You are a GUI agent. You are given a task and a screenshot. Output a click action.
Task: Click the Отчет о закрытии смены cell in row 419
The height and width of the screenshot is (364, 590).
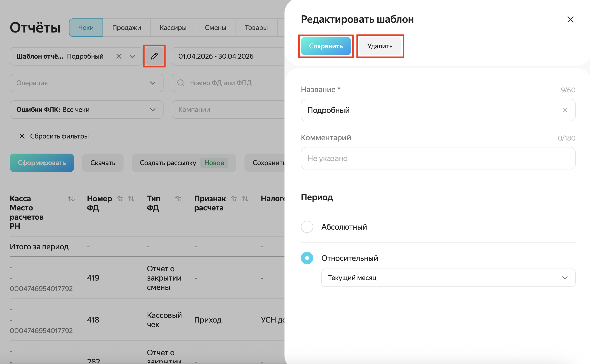(164, 278)
